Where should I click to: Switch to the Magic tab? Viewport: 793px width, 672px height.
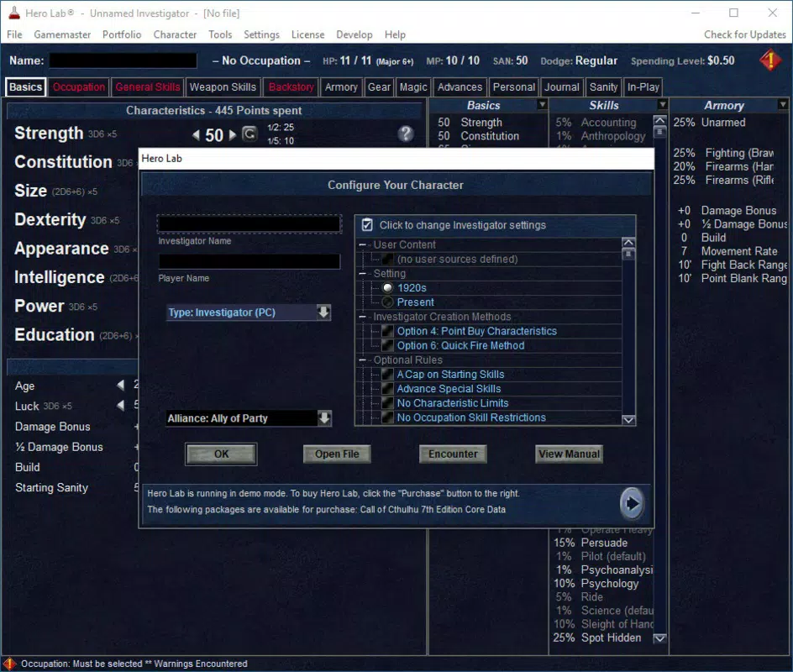413,87
